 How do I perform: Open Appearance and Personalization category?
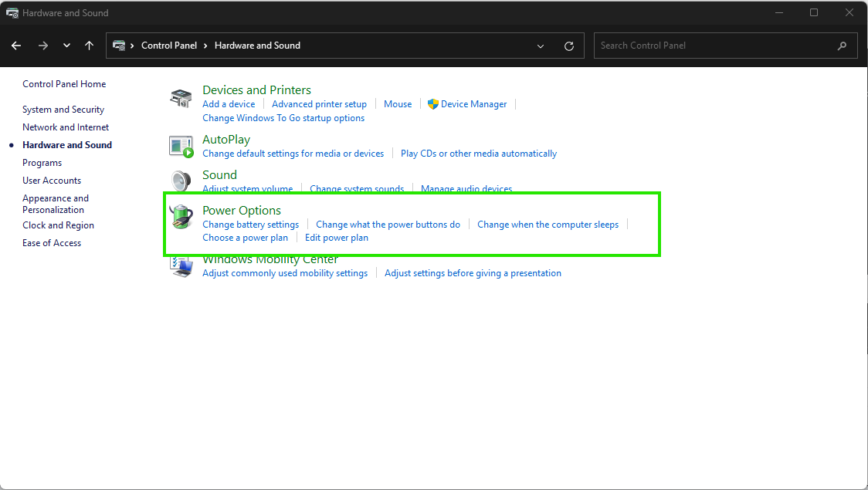(x=56, y=204)
